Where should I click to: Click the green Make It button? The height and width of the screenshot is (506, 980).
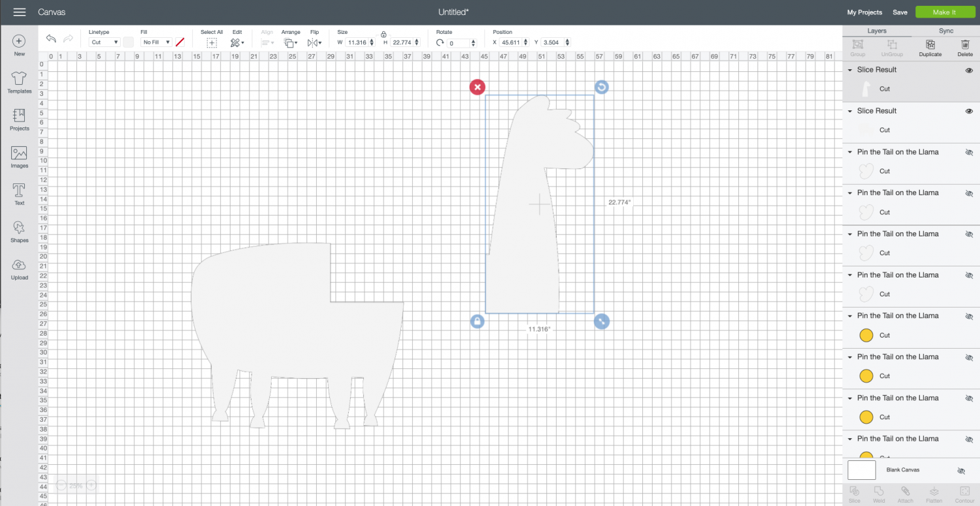(x=945, y=12)
